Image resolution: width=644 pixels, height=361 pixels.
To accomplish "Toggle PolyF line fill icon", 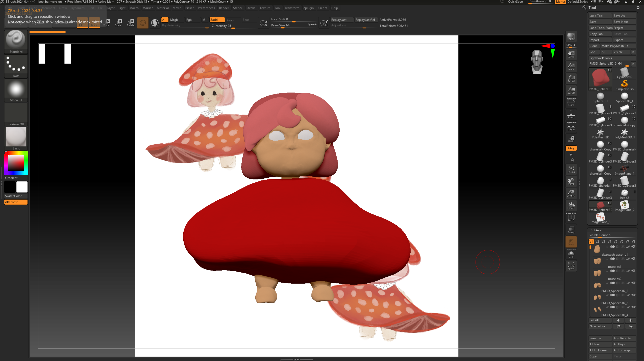I will [571, 217].
